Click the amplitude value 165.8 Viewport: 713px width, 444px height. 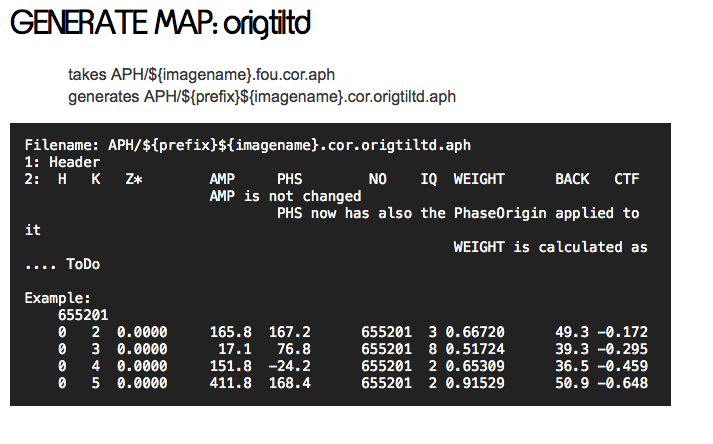pyautogui.click(x=231, y=332)
